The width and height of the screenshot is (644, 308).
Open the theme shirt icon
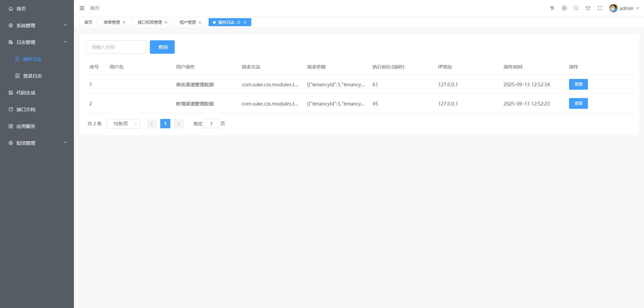pos(588,8)
